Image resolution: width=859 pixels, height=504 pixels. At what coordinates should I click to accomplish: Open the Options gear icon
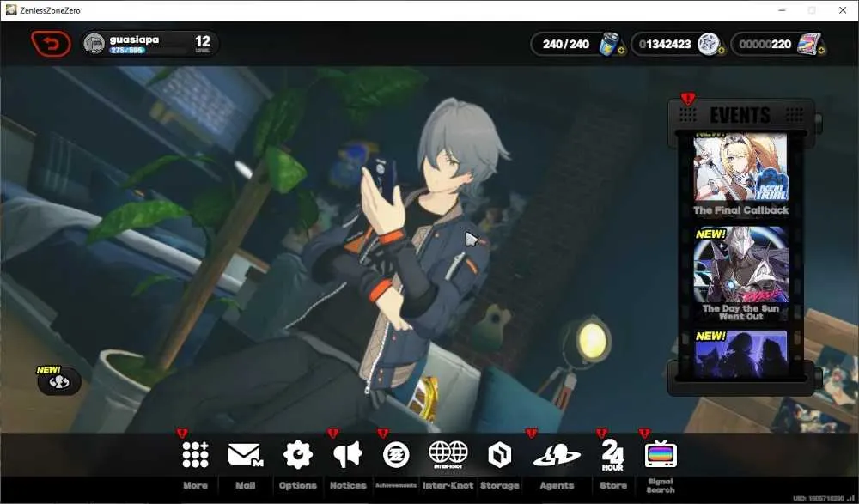point(297,454)
